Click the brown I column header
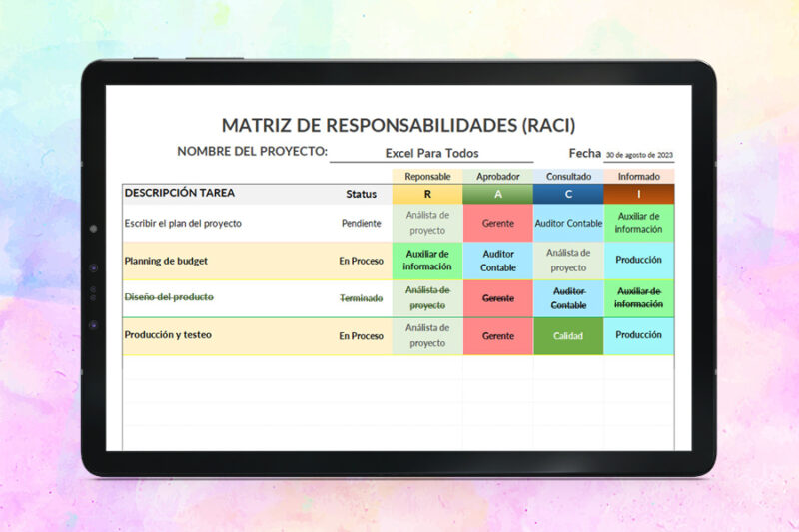 click(639, 194)
